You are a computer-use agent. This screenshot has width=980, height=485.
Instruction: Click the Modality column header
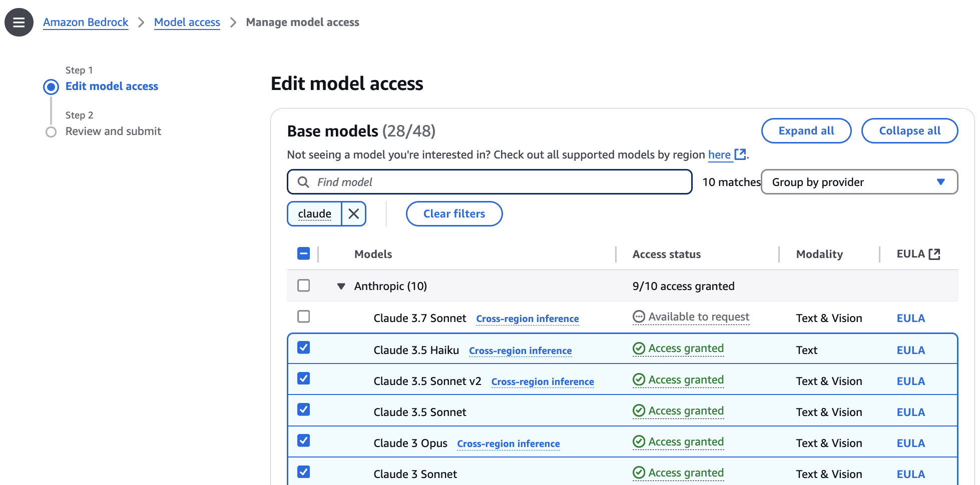pos(819,254)
